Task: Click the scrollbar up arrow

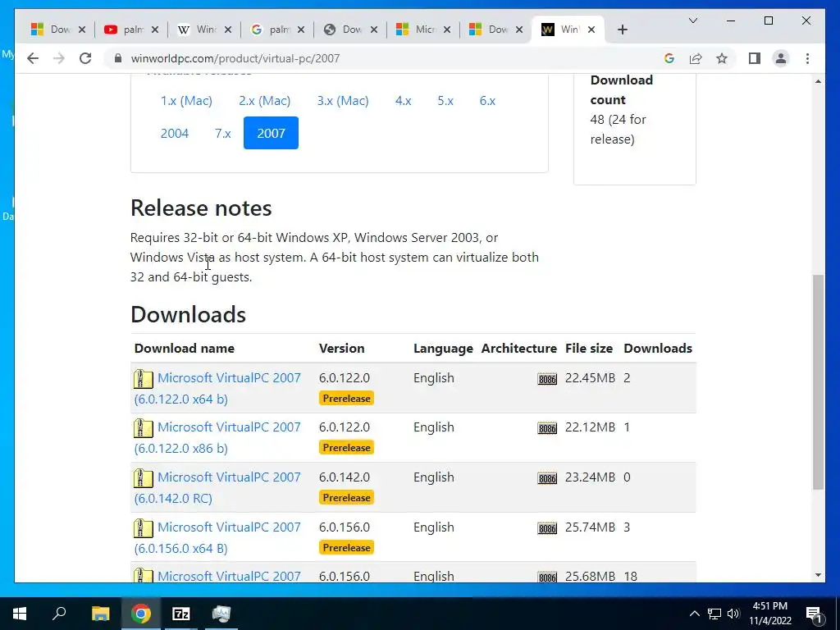Action: pos(818,81)
